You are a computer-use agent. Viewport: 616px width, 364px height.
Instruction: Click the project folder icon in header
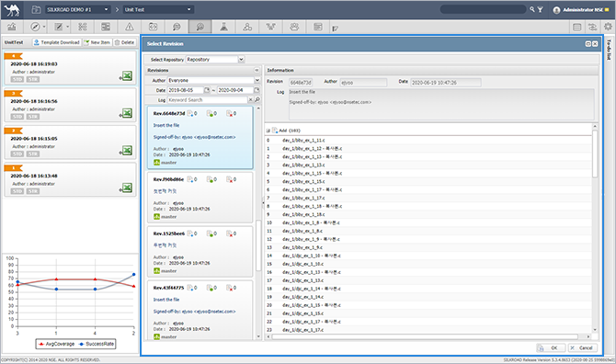click(36, 9)
